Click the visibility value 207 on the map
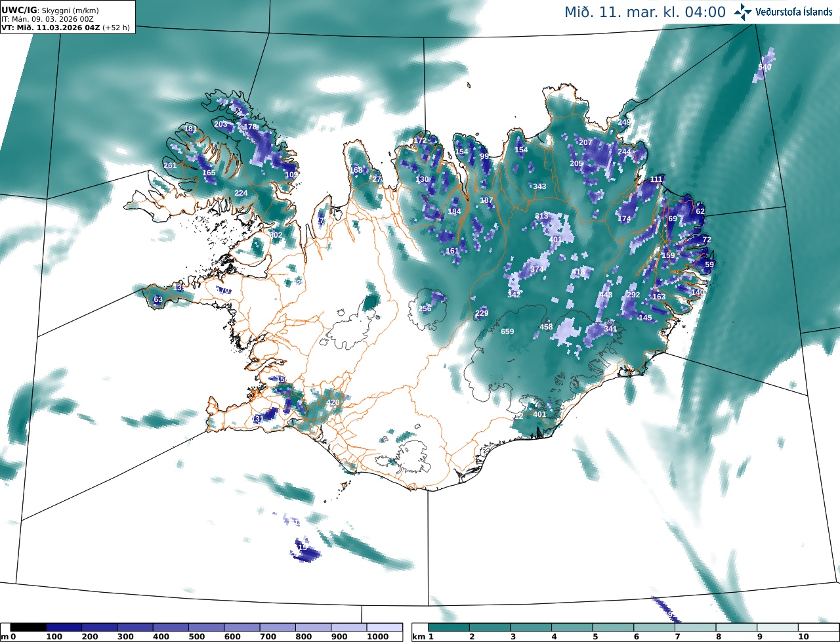Screen dimensions: 840x642 pos(585,142)
